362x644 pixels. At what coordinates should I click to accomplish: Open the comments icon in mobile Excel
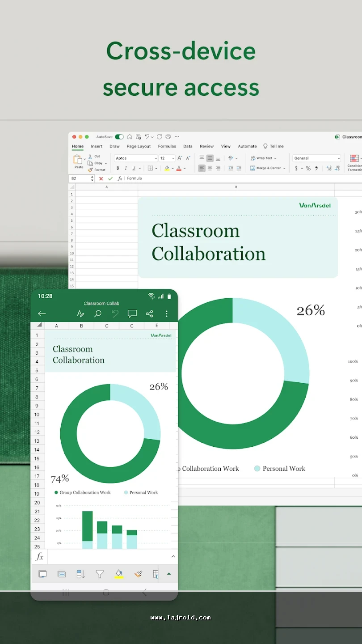[132, 314]
